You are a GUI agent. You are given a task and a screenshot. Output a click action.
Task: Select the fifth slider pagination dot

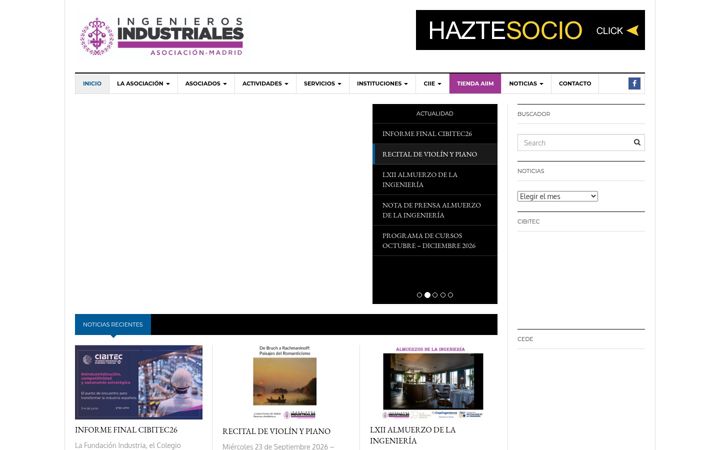point(450,295)
